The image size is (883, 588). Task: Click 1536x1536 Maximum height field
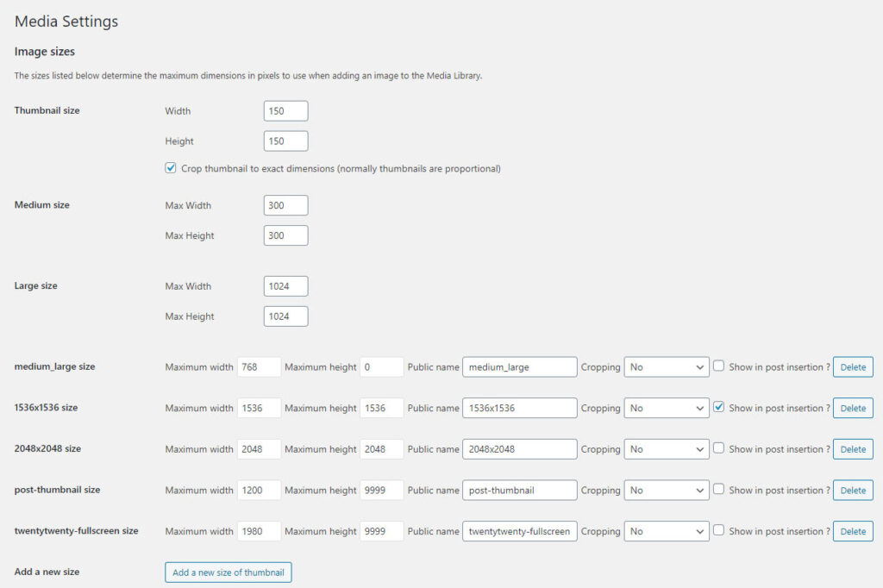pos(381,409)
